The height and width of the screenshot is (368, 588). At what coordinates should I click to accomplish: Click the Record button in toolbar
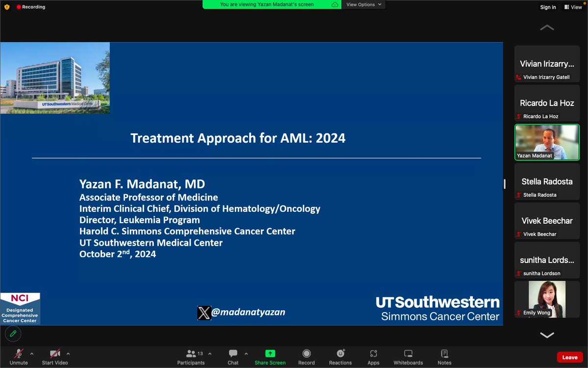point(306,357)
